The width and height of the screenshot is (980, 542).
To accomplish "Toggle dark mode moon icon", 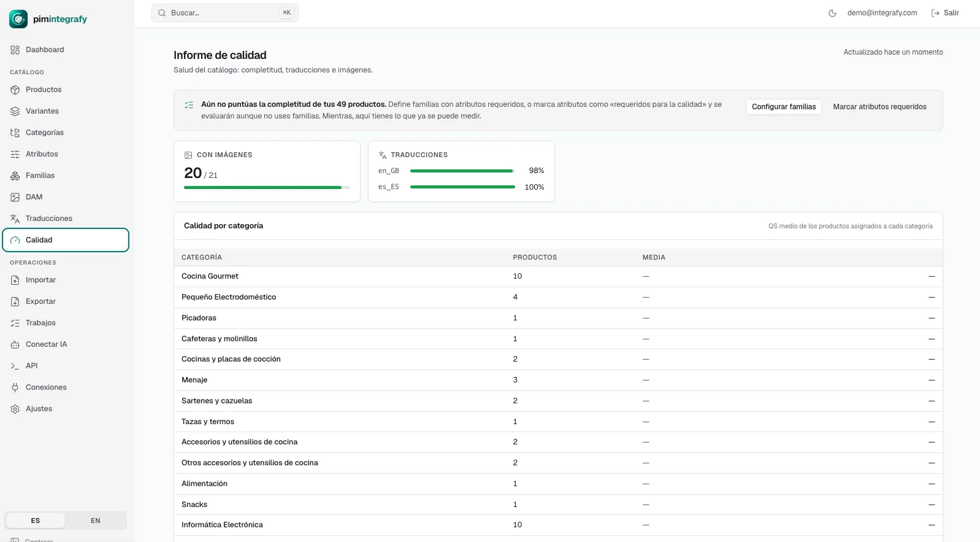I will click(832, 13).
